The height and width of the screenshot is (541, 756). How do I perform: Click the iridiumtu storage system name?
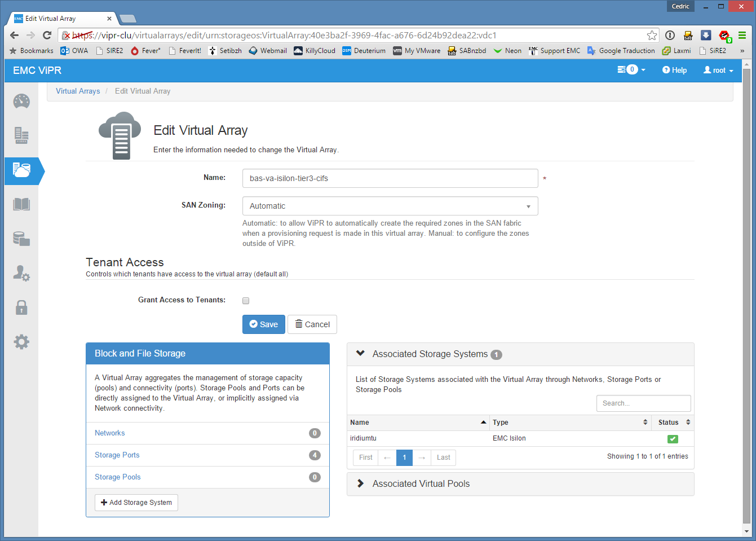(363, 438)
